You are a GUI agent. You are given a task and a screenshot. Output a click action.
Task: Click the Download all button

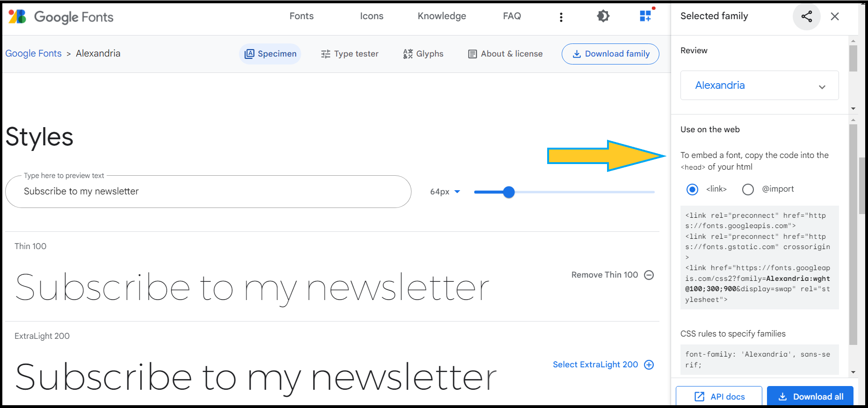pos(810,397)
